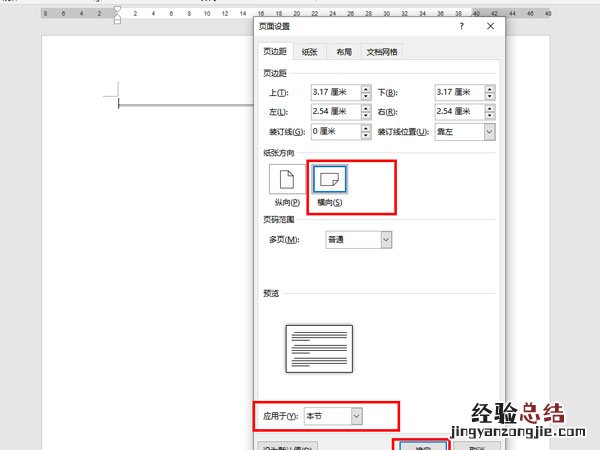Increase the 上 top margin with up arrow
Screen dimensions: 600x450
click(x=366, y=87)
